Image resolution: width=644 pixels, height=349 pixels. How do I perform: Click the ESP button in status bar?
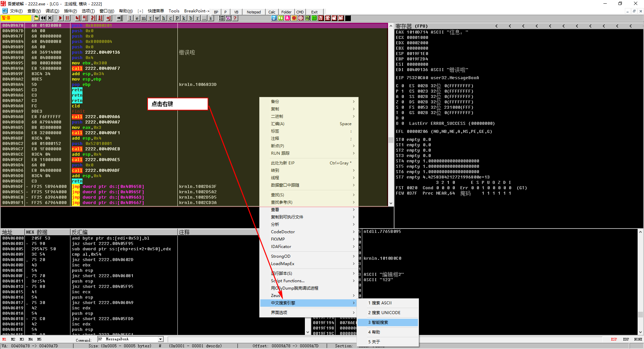point(614,339)
